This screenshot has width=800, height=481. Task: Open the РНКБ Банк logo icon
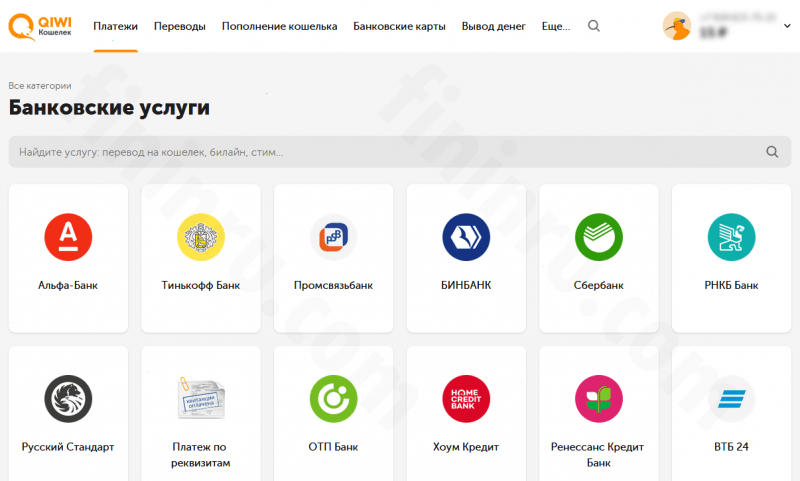pyautogui.click(x=732, y=237)
